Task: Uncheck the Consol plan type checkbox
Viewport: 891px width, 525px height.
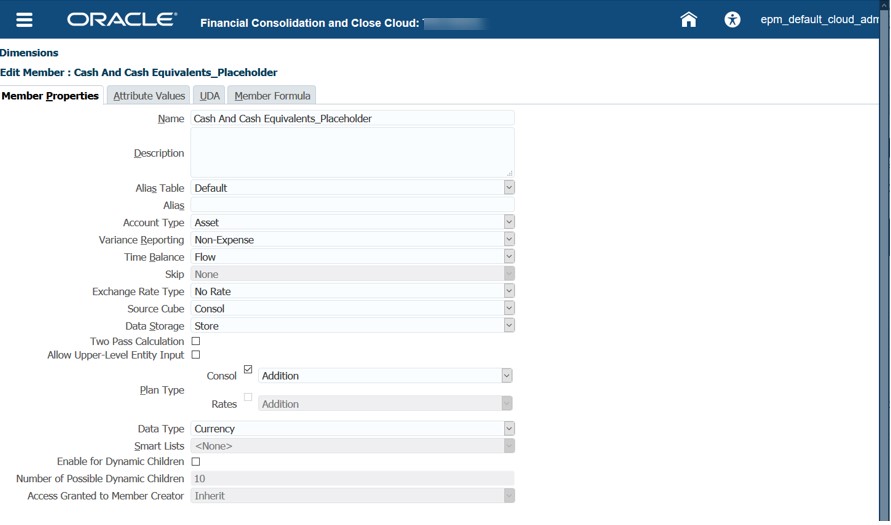Action: [248, 370]
